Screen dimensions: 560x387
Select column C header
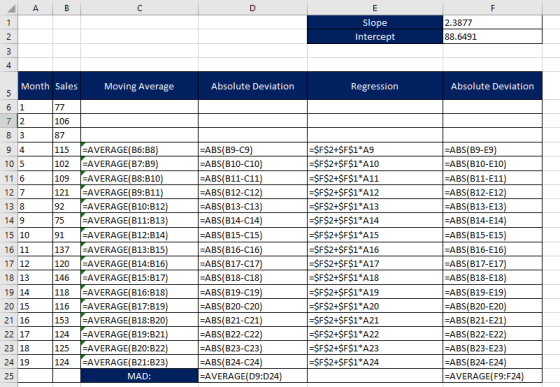tap(140, 7)
